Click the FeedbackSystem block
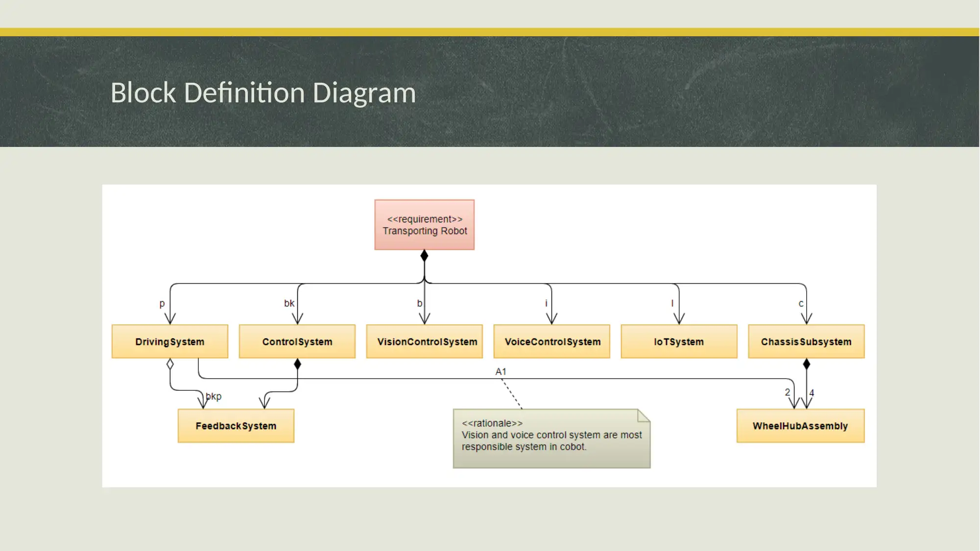This screenshot has width=980, height=551. point(236,426)
